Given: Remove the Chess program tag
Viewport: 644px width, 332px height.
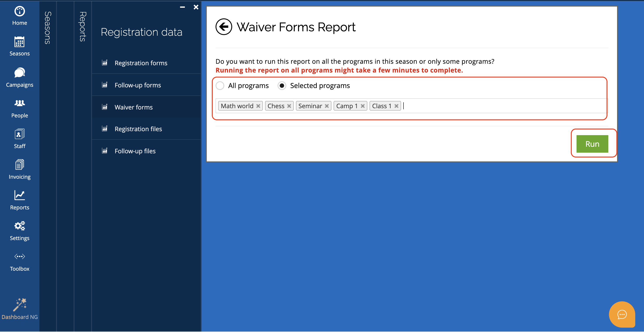Looking at the screenshot, I should click(289, 106).
